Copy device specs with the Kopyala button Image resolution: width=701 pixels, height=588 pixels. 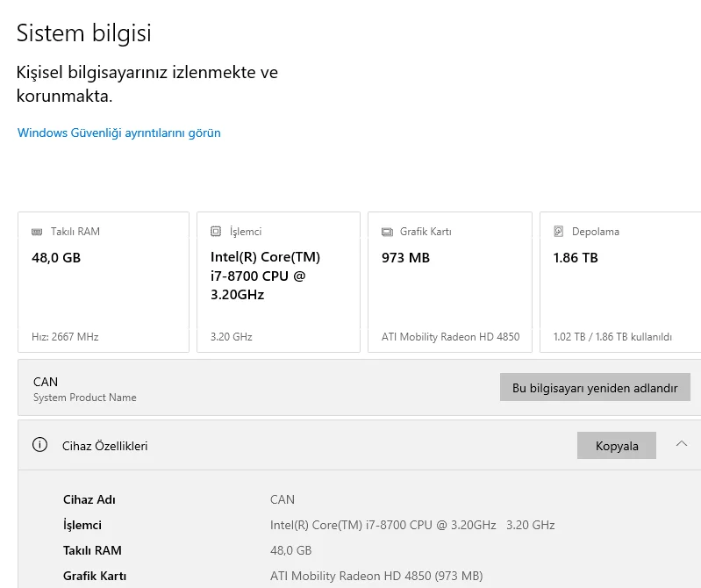tap(616, 446)
